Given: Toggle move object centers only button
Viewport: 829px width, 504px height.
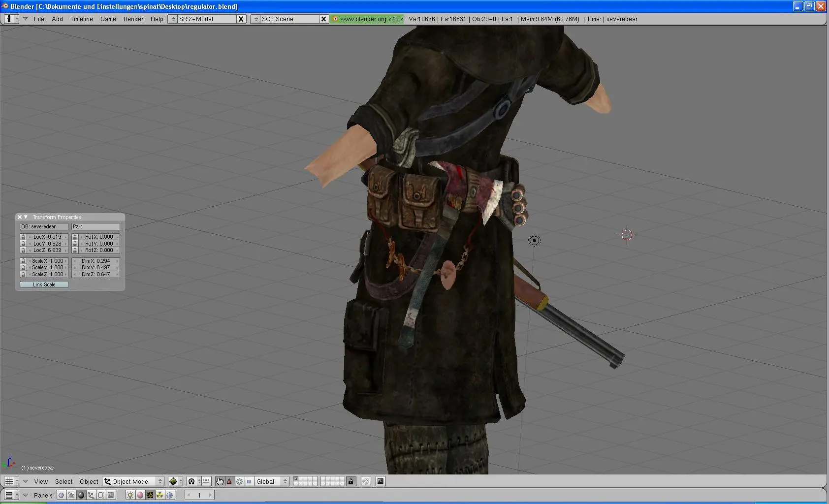Looking at the screenshot, I should (x=206, y=481).
